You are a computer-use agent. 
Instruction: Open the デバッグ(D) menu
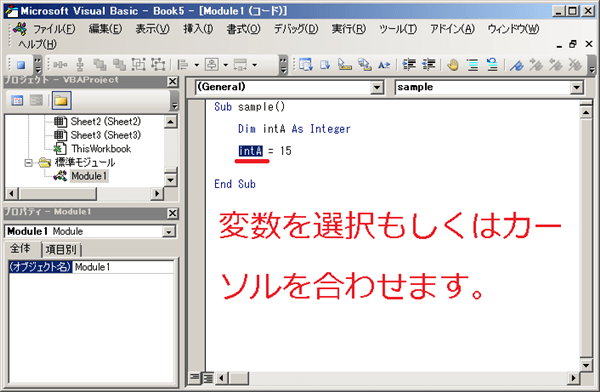(296, 29)
